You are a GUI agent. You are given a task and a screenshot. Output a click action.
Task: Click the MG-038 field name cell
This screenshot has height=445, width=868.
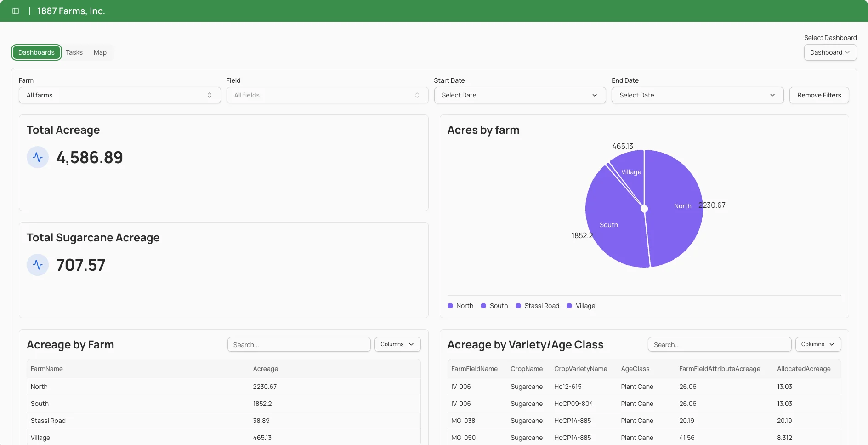point(463,421)
